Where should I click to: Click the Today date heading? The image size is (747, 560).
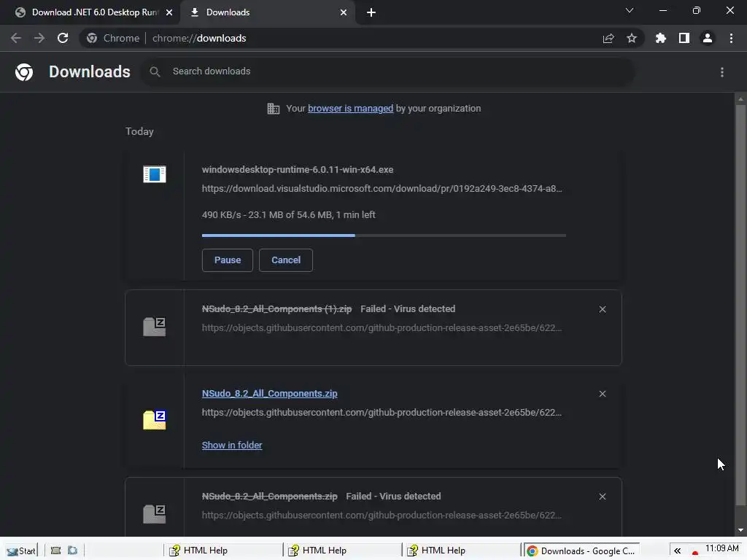(139, 131)
